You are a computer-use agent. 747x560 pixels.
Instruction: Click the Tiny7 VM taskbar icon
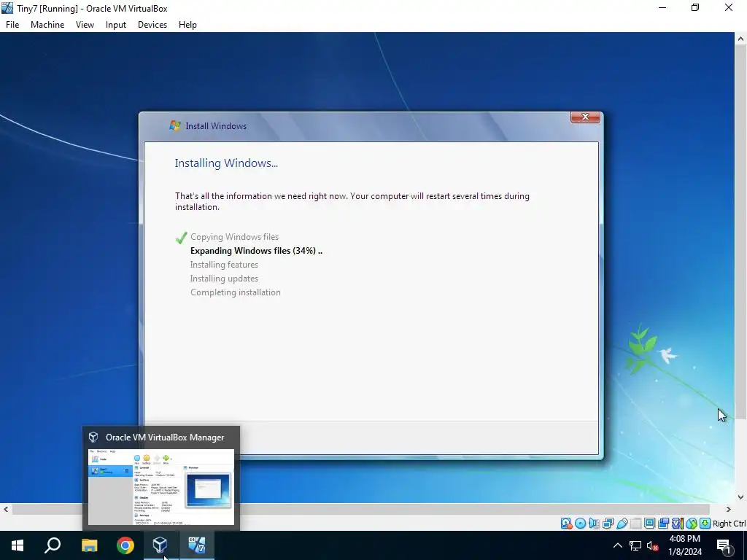coord(197,545)
